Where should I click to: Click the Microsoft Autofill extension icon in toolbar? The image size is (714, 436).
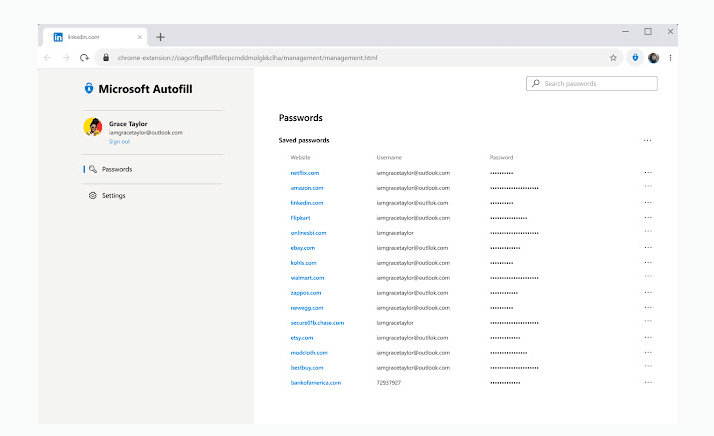(635, 58)
